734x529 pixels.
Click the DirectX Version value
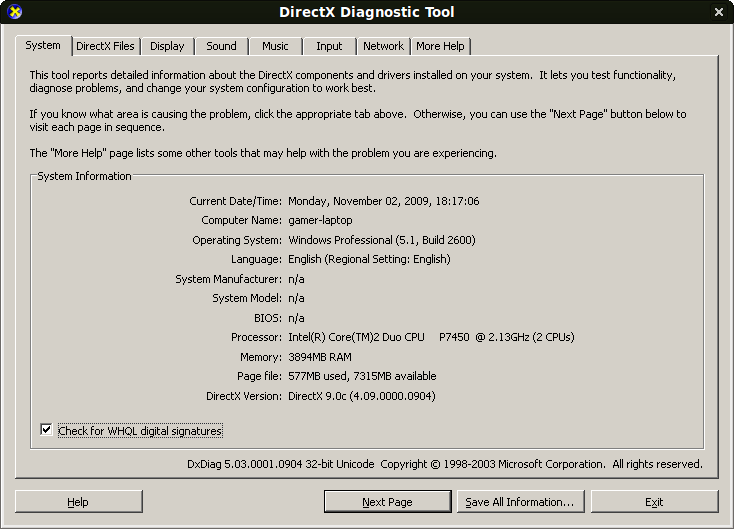[361, 396]
